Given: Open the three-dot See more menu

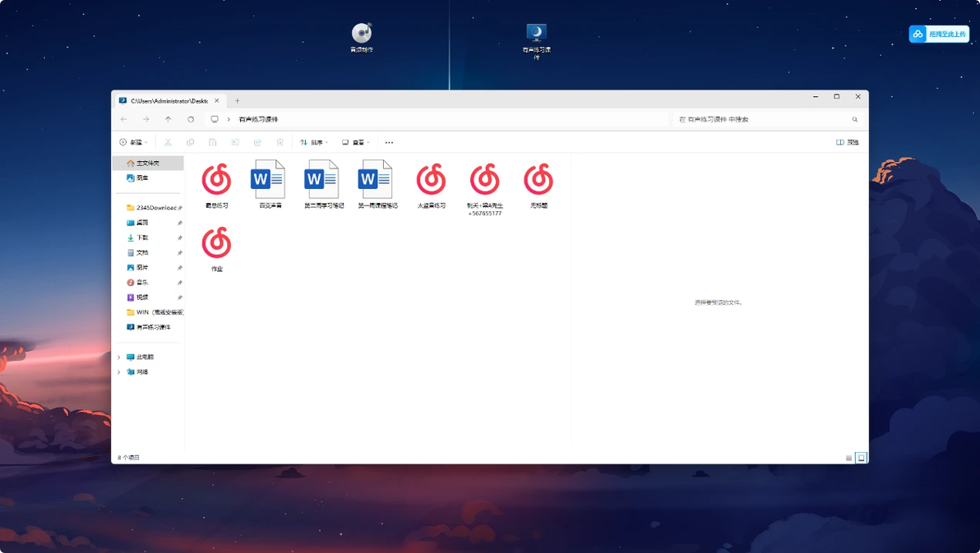Looking at the screenshot, I should click(389, 142).
